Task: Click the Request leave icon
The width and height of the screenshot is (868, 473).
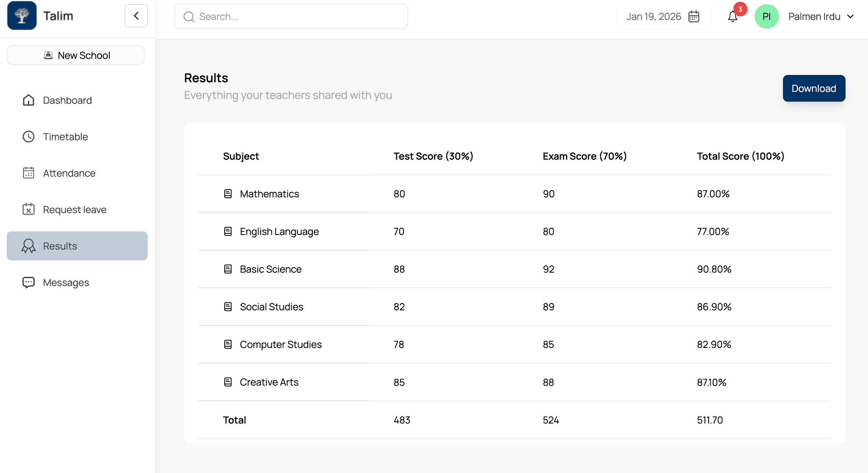Action: 28,209
